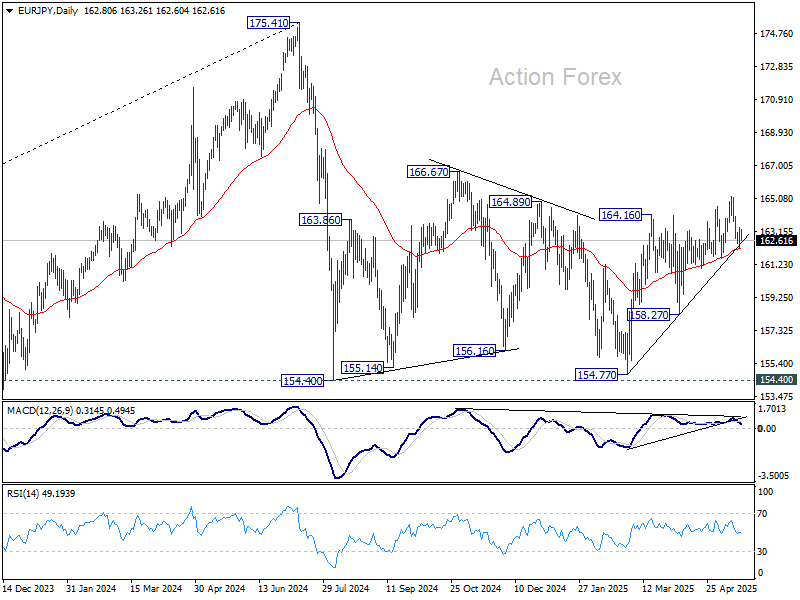This screenshot has width=800, height=600.
Task: Click the 170.910 price axis value
Action: [777, 99]
